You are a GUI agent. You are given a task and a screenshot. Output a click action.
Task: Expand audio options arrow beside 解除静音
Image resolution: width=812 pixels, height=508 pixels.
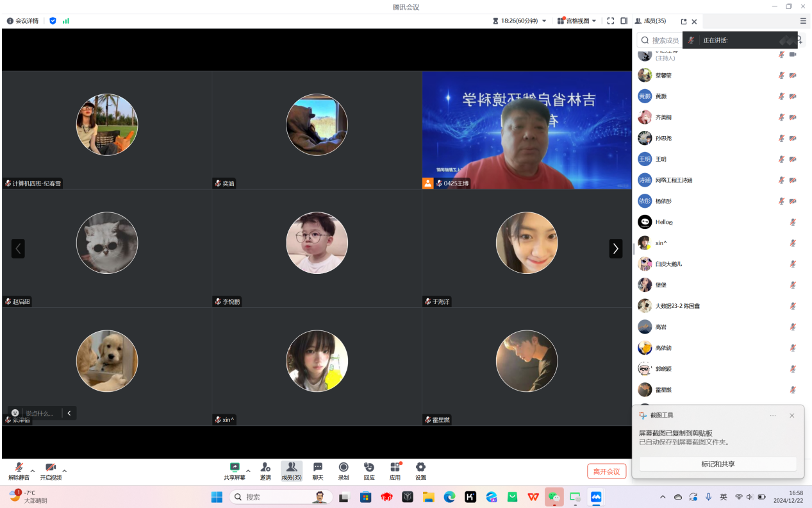pyautogui.click(x=33, y=471)
